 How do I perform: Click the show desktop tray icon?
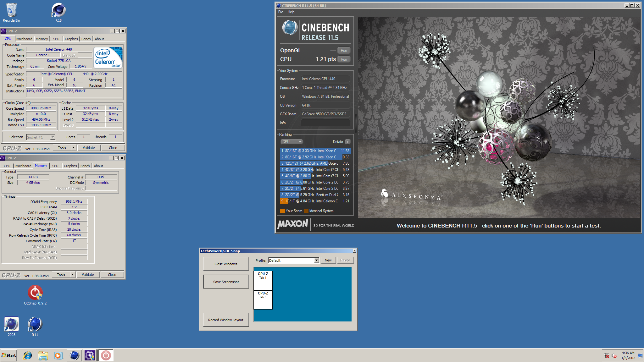point(640,356)
